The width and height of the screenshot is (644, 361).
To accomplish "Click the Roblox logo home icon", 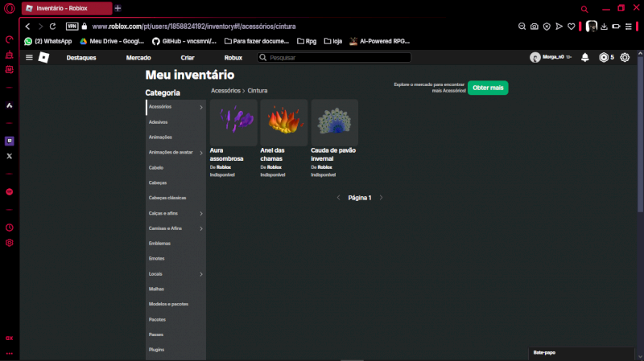I will [44, 57].
